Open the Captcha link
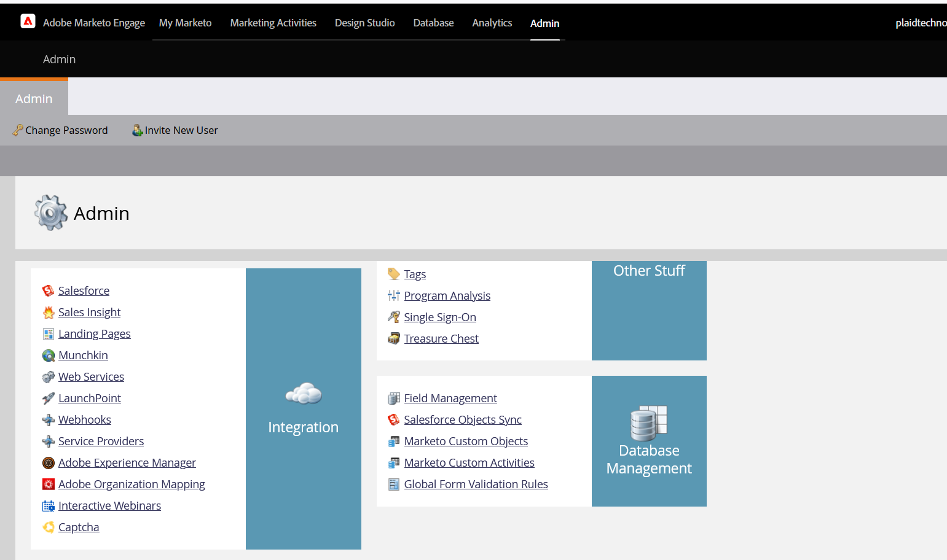947x560 pixels. (x=79, y=527)
